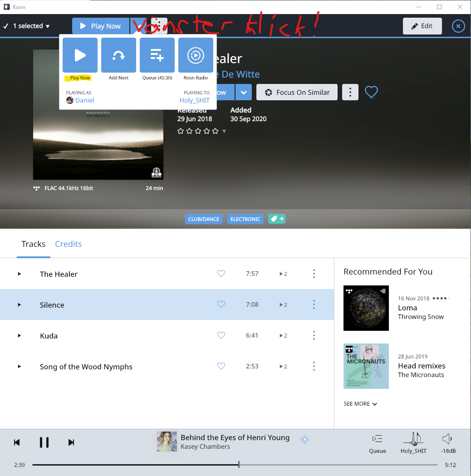The width and height of the screenshot is (471, 476).
Task: Click the Kasey Chambers artist name
Action: (x=205, y=447)
